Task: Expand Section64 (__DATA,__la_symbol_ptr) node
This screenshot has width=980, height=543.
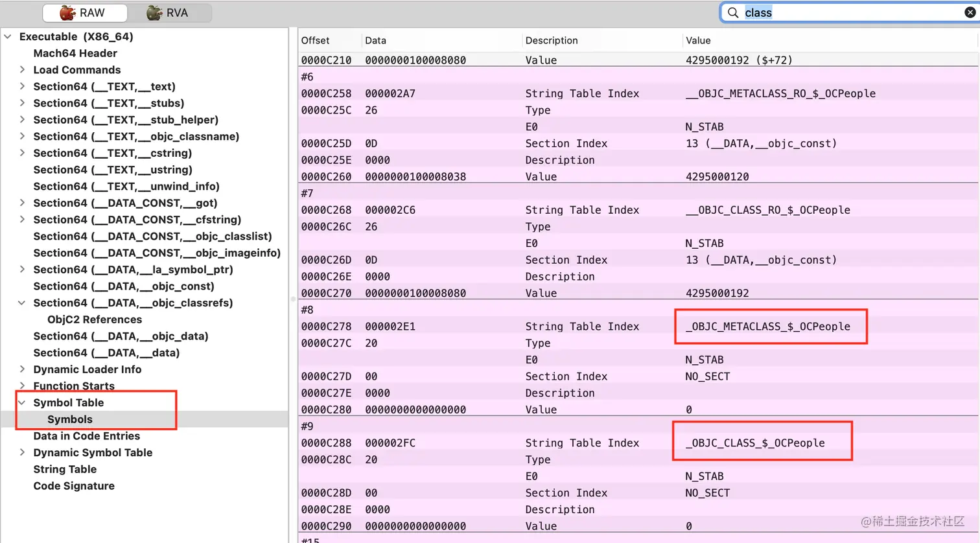Action: (22, 270)
